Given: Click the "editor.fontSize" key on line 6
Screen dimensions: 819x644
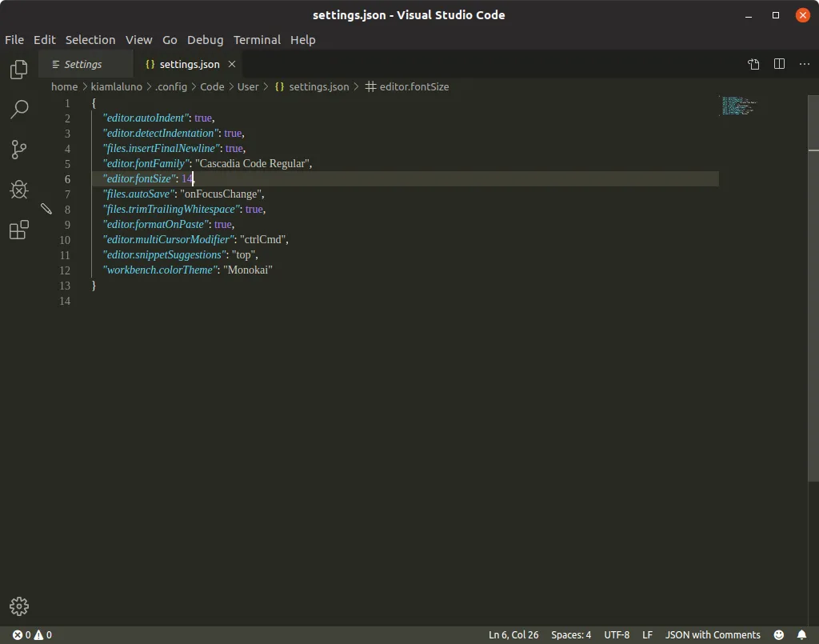Looking at the screenshot, I should (x=139, y=178).
